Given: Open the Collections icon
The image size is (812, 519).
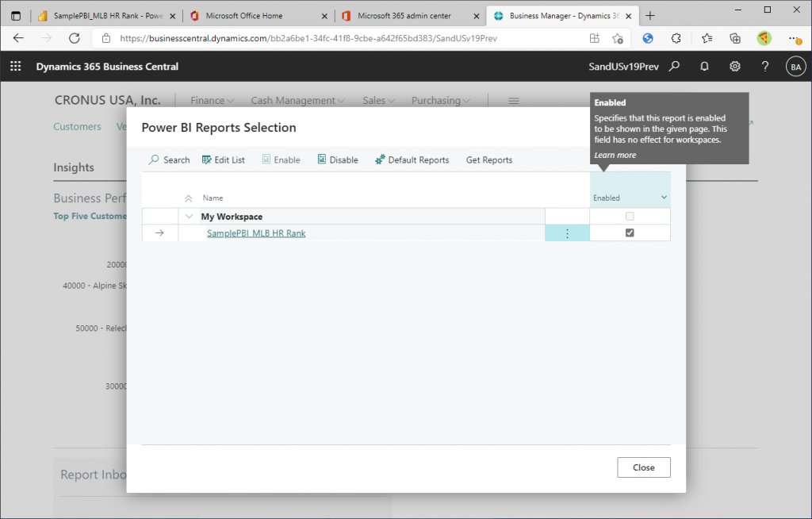Looking at the screenshot, I should point(735,38).
